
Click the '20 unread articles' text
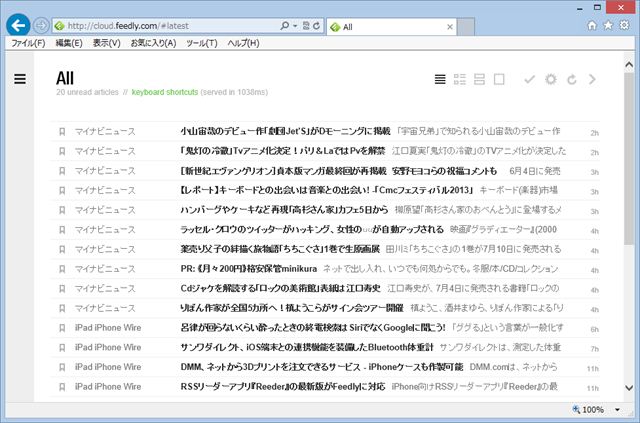tap(87, 92)
